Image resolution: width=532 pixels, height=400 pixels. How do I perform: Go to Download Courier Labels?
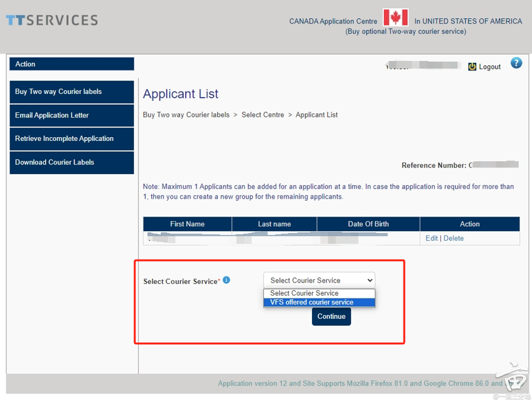click(x=72, y=163)
